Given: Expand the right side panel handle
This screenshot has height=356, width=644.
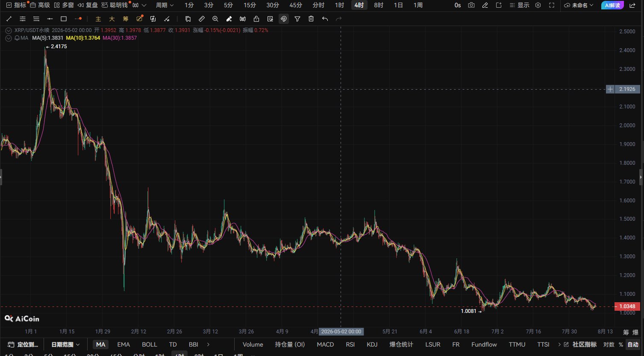Looking at the screenshot, I should 641,177.
